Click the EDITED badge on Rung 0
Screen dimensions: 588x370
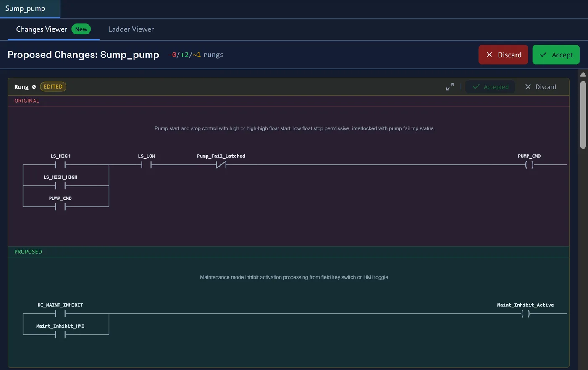pos(53,87)
